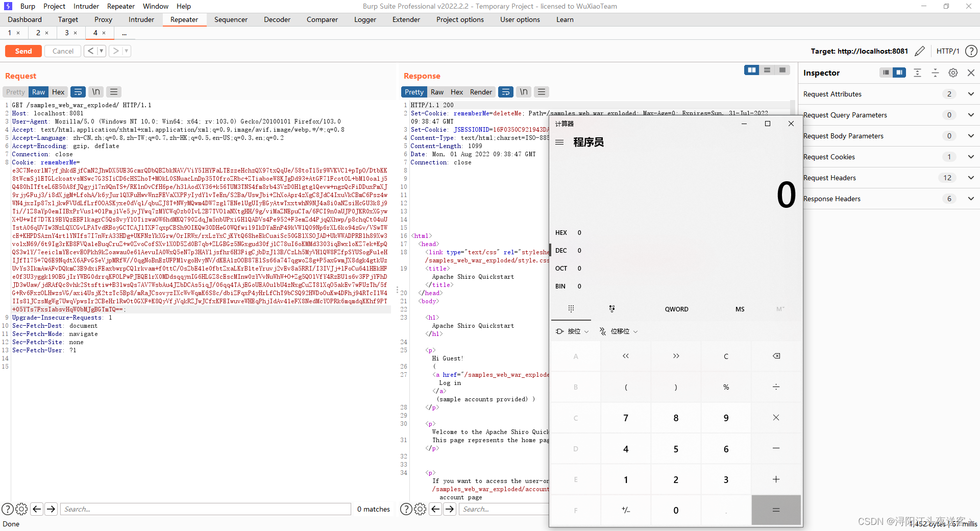Open Response panel hamburger options menu

(x=542, y=92)
